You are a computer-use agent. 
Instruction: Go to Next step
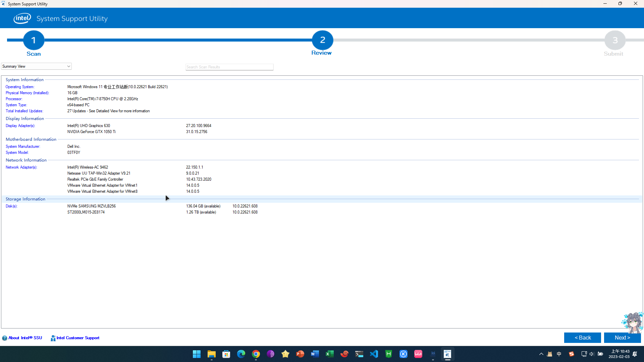(622, 338)
